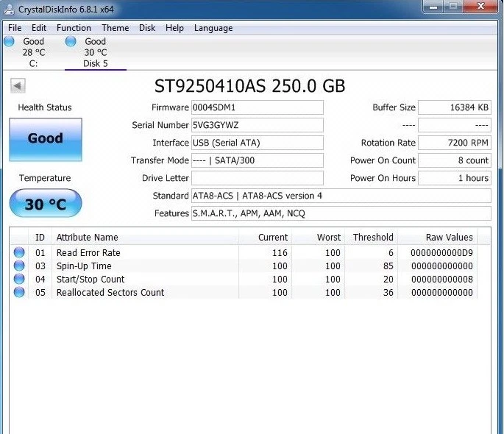Click the Buffer Size value 16384 KB
This screenshot has height=434, width=504.
tap(455, 107)
